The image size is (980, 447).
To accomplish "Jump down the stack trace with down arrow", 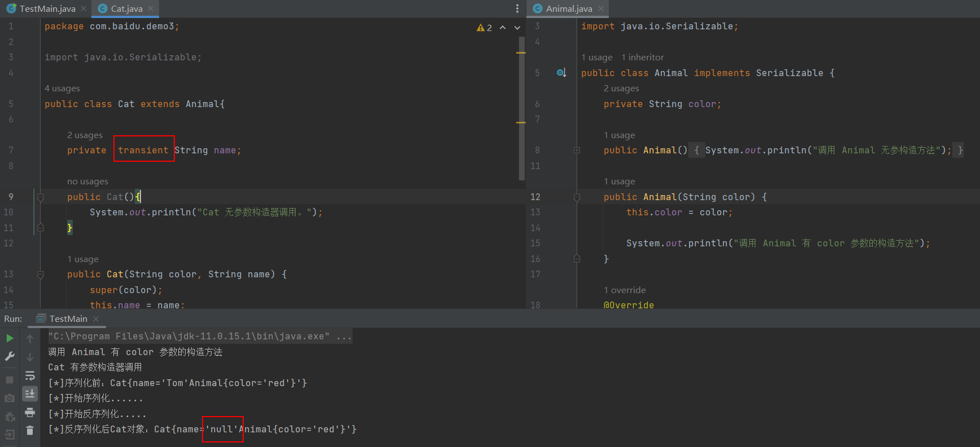I will (x=30, y=357).
